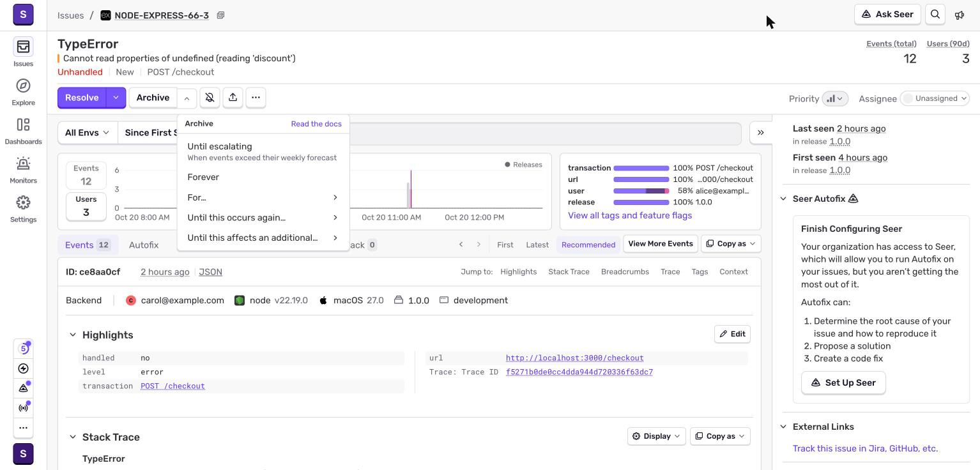Image resolution: width=980 pixels, height=470 pixels.
Task: Collapse the External Links section
Action: [783, 427]
